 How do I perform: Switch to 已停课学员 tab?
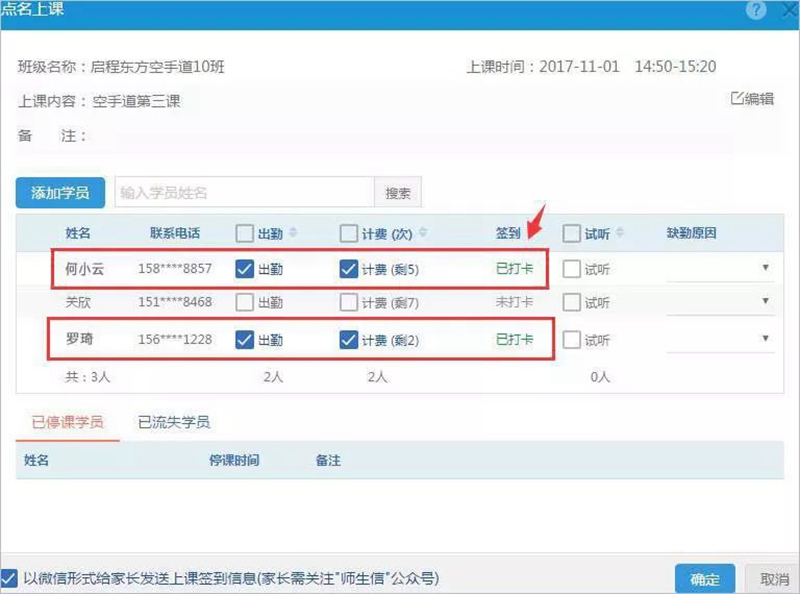[67, 422]
